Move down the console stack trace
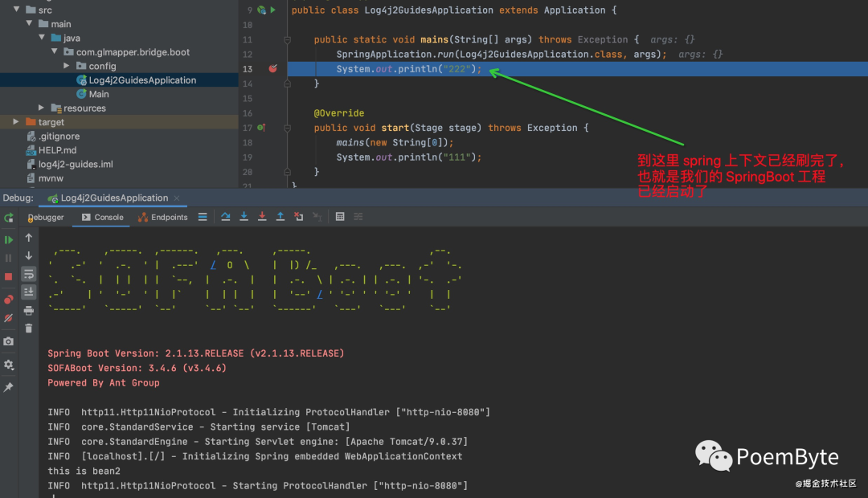Screen dimensions: 868x498 29,255
